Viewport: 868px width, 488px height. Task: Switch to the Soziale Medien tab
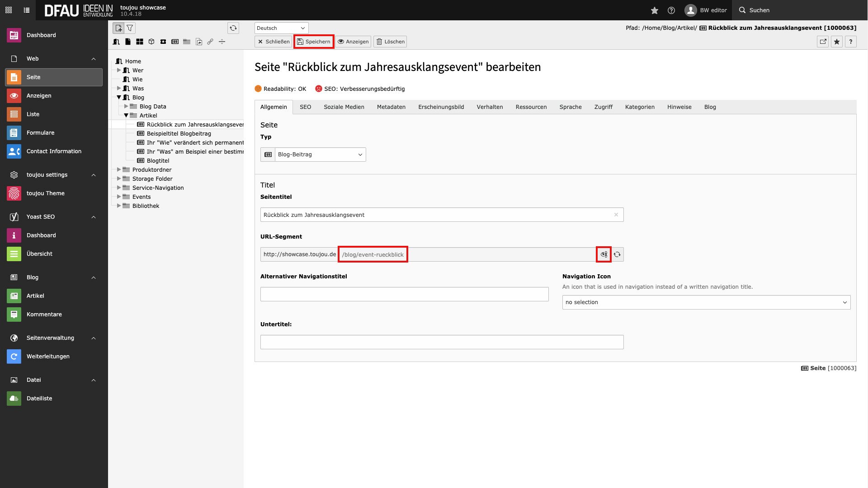pos(344,107)
